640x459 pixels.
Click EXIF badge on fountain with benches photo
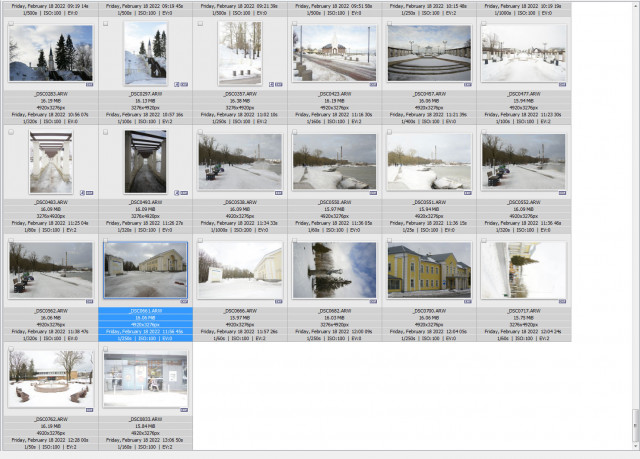[x=89, y=410]
